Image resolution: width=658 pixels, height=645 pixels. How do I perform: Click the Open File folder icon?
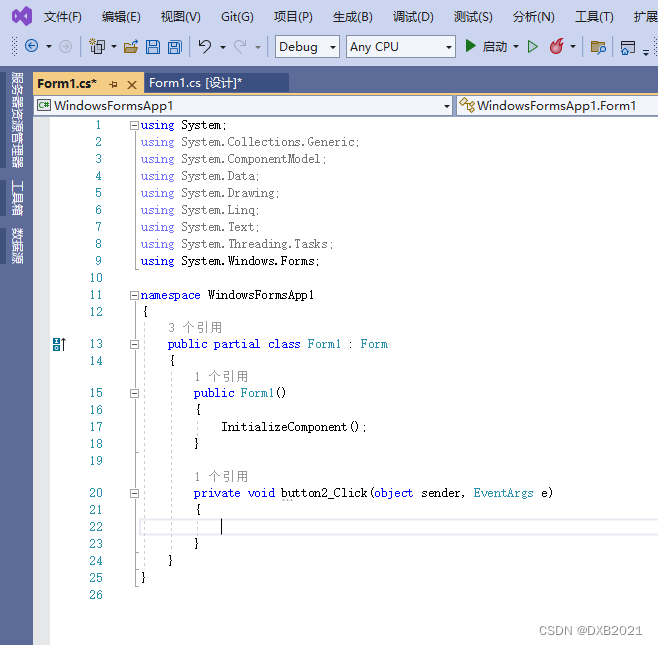click(x=131, y=47)
